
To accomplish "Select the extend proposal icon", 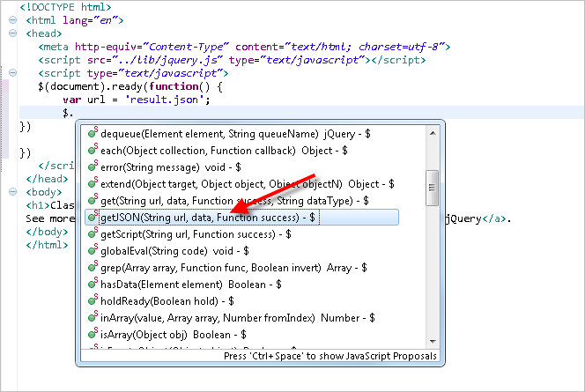I will [93, 183].
